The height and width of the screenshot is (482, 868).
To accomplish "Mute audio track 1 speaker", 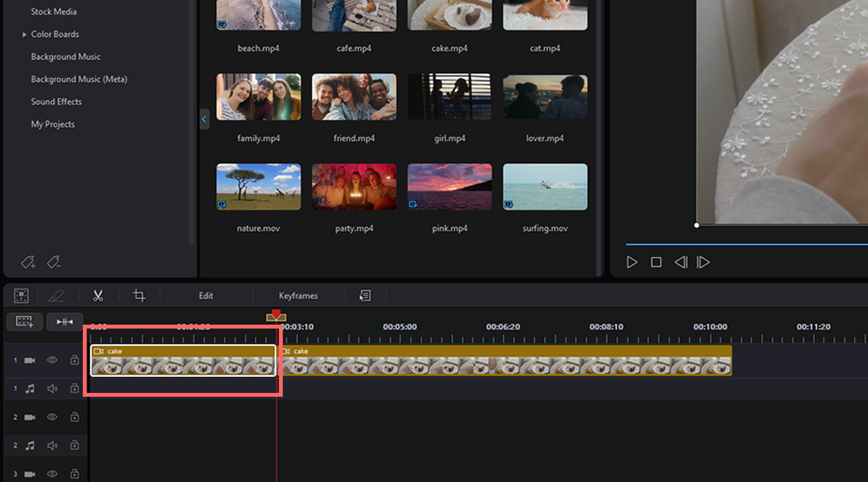I will 52,388.
